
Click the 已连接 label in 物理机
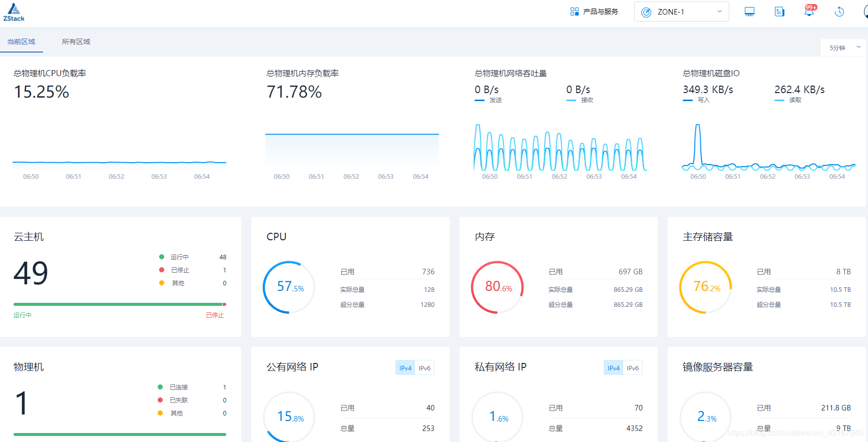pos(179,387)
